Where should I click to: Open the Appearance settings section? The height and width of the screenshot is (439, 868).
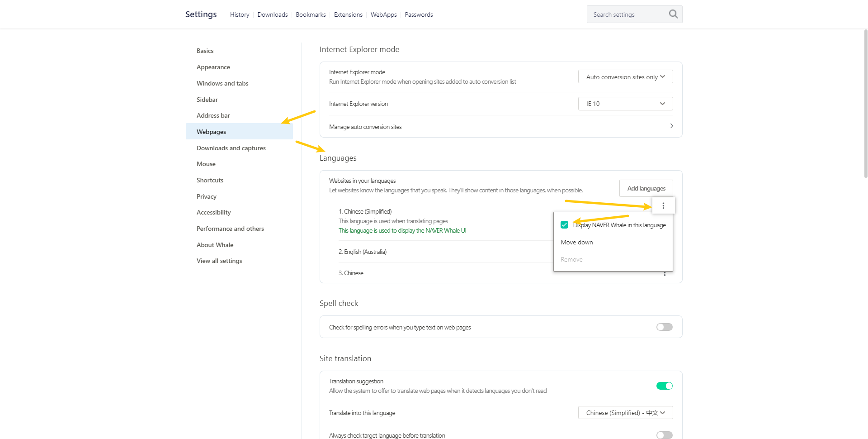213,67
